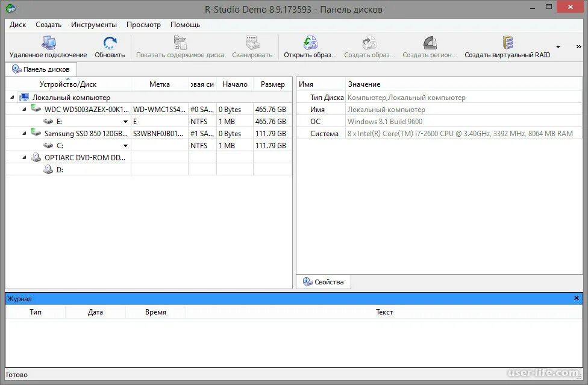Click the R-Studio app icon in title bar
The height and width of the screenshot is (385, 588).
(x=11, y=8)
